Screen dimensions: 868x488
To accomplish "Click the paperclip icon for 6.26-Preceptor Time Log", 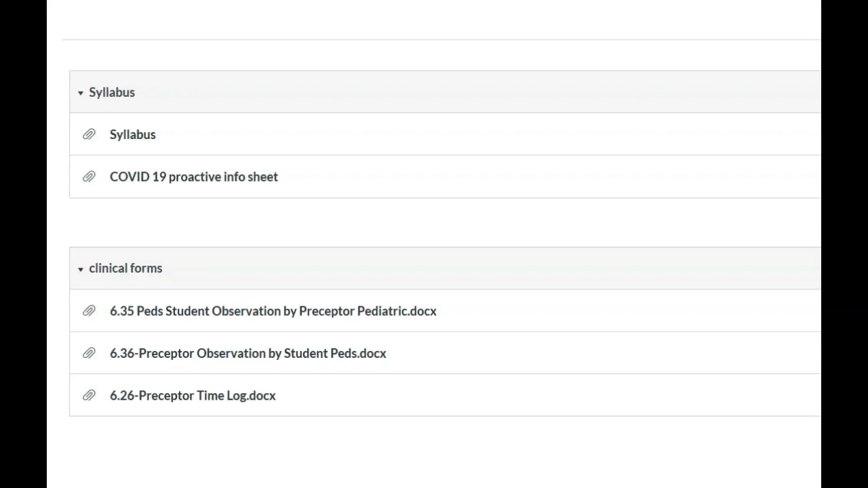I will (x=89, y=395).
